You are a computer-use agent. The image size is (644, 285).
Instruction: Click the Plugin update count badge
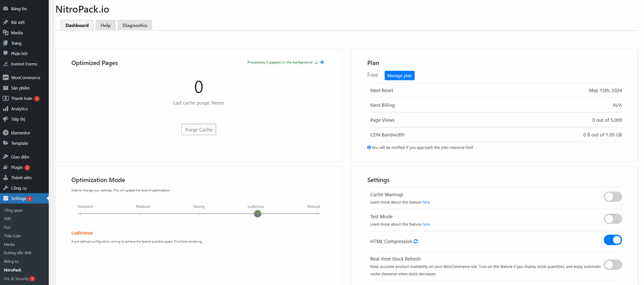coord(27,167)
